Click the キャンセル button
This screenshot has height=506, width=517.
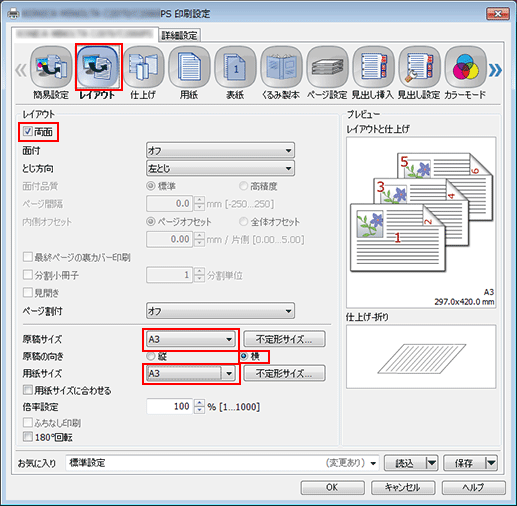403,487
